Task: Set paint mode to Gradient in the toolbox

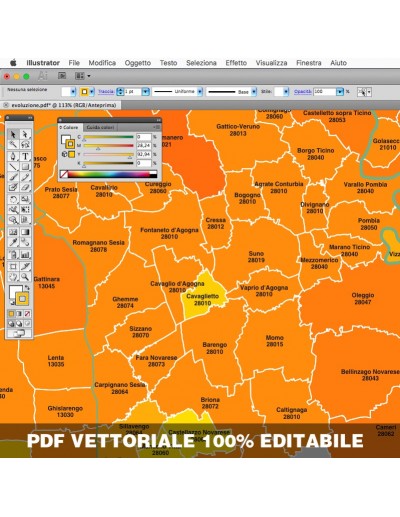Action: (19, 314)
